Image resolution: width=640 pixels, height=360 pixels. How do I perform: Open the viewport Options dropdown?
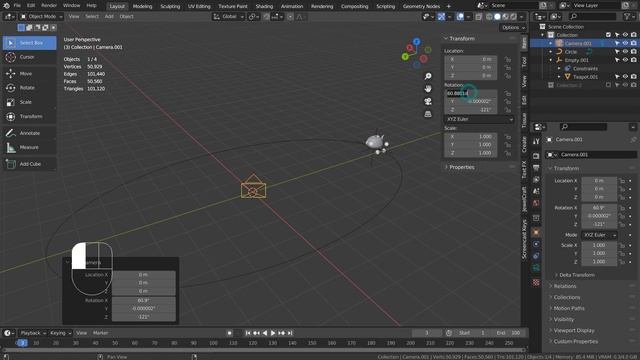click(513, 27)
